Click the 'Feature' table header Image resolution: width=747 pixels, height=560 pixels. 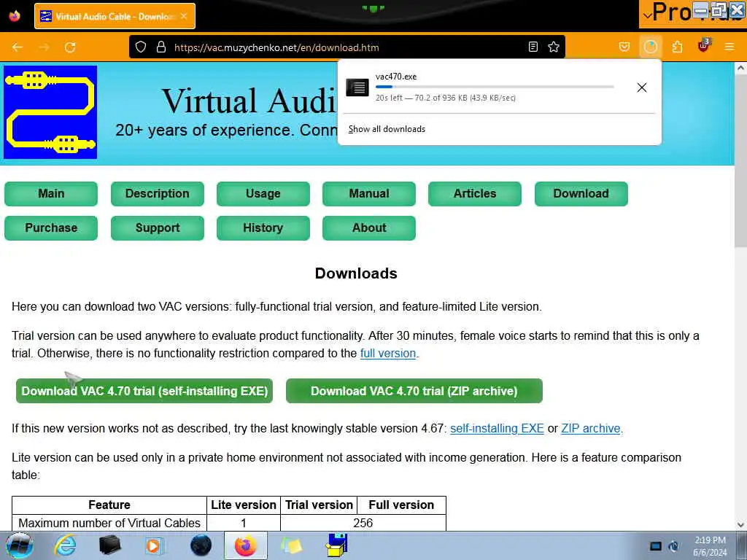pos(109,505)
